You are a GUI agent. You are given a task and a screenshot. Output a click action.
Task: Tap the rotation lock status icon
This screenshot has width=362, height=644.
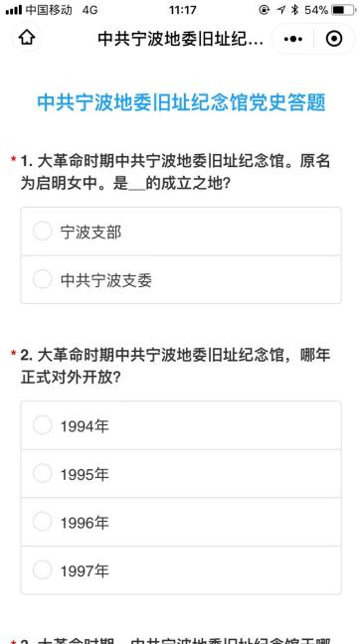[265, 10]
